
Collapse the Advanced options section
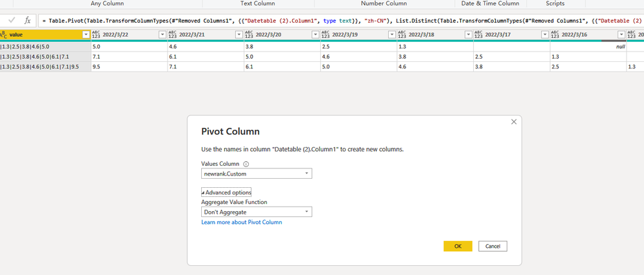[226, 192]
